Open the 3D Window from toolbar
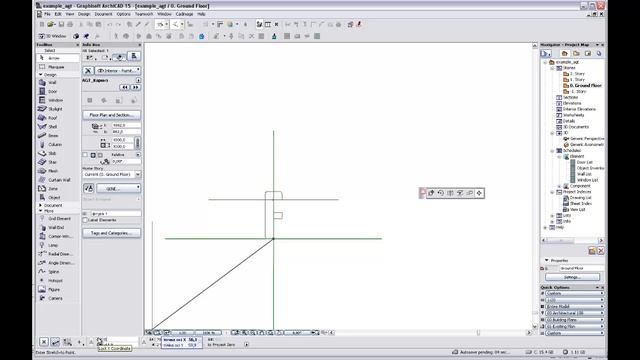The width and height of the screenshot is (640, 360). (53, 36)
